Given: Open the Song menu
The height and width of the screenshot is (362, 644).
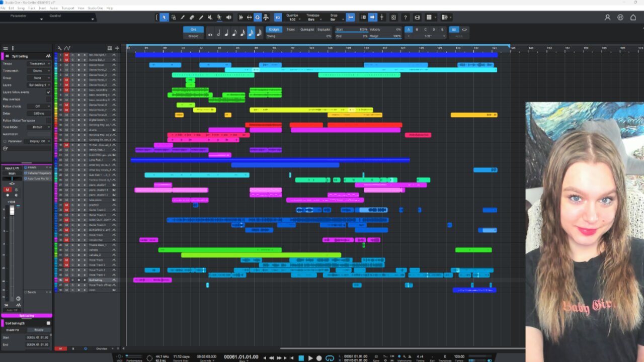Looking at the screenshot, I should click(21, 8).
